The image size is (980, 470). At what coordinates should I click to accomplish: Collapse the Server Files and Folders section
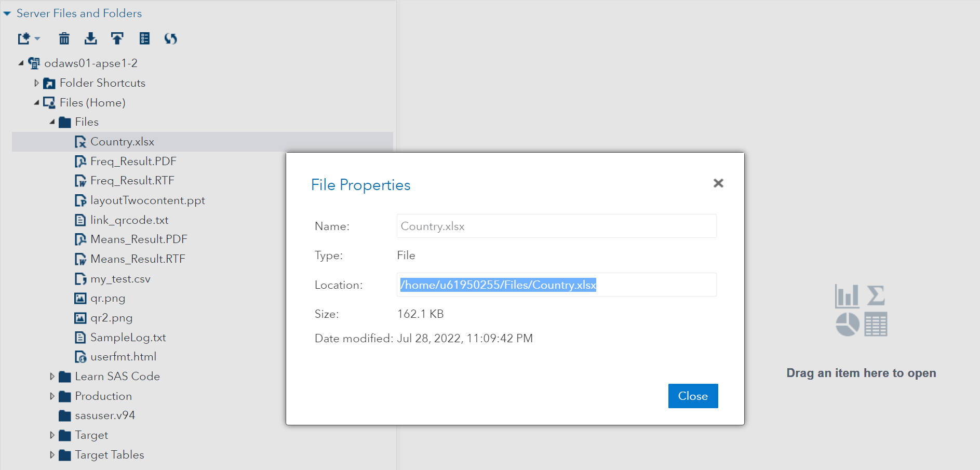click(x=7, y=14)
